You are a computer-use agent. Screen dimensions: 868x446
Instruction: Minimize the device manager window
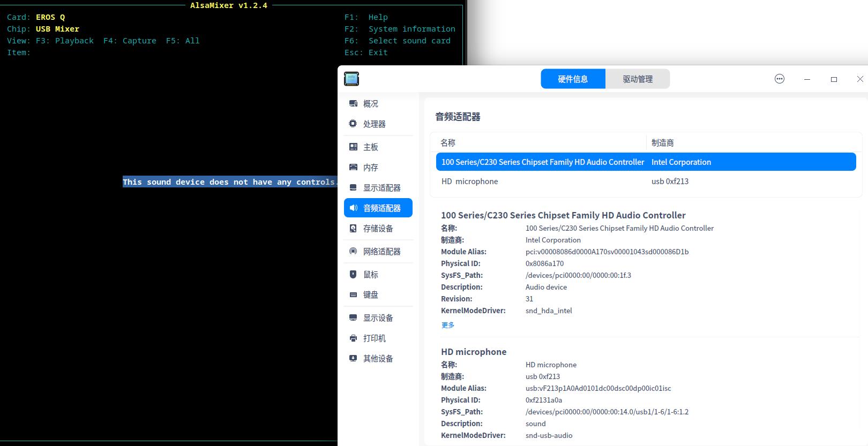coord(807,79)
